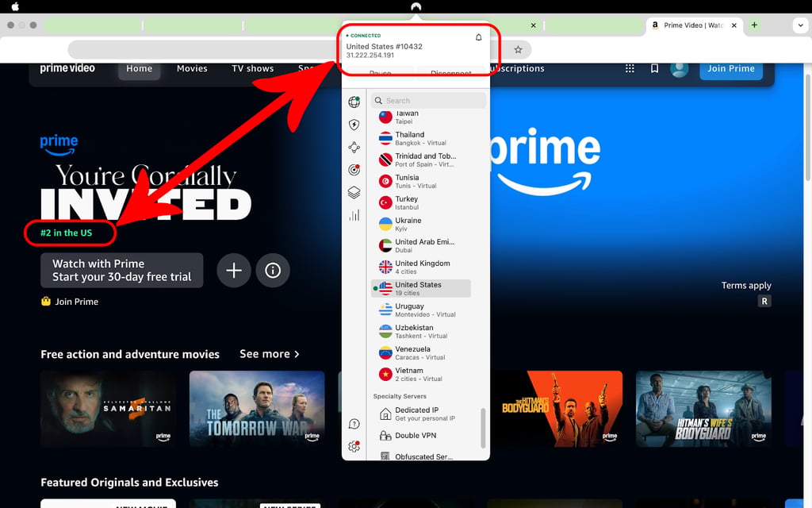Show title details with info button
Image resolution: width=812 pixels, height=508 pixels.
pyautogui.click(x=273, y=270)
